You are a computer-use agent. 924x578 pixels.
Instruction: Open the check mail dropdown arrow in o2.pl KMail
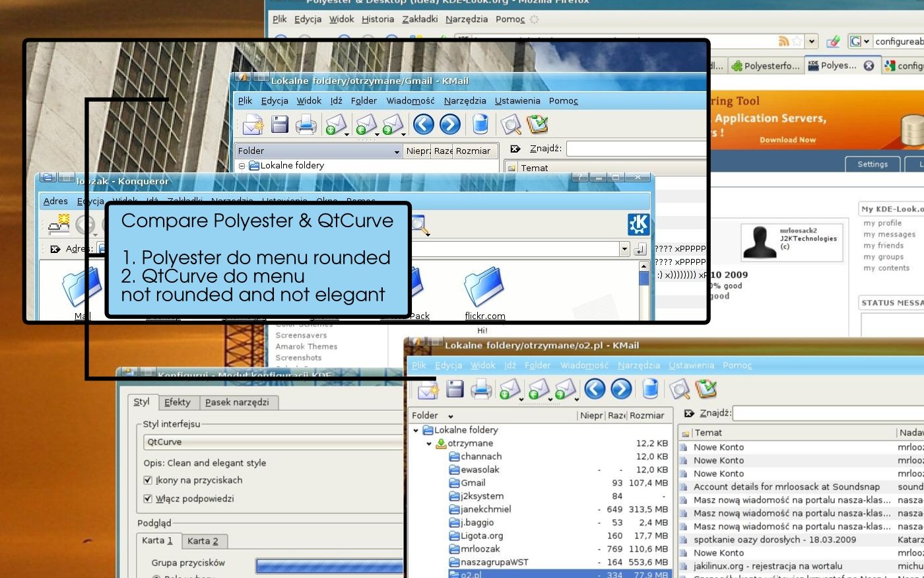[521, 400]
